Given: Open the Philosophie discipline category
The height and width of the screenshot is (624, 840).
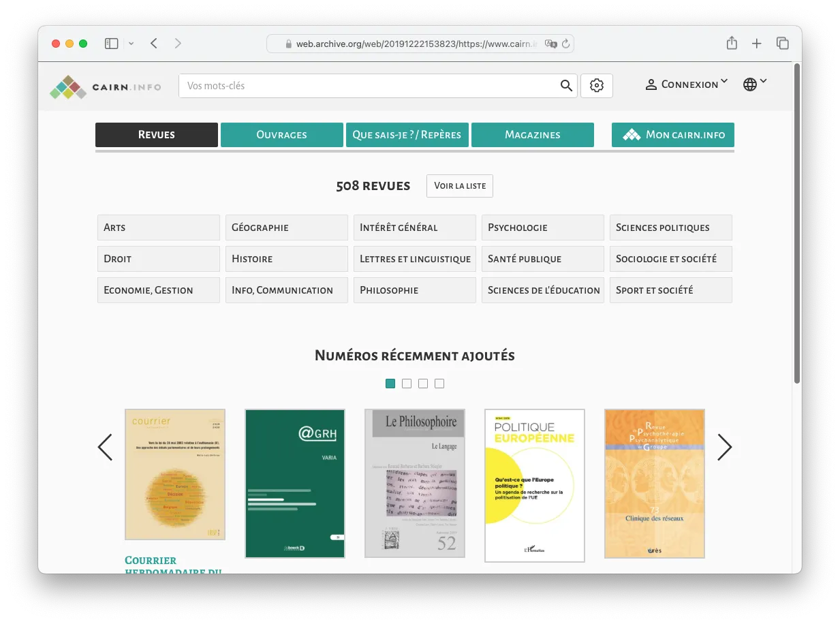Looking at the screenshot, I should coord(414,290).
